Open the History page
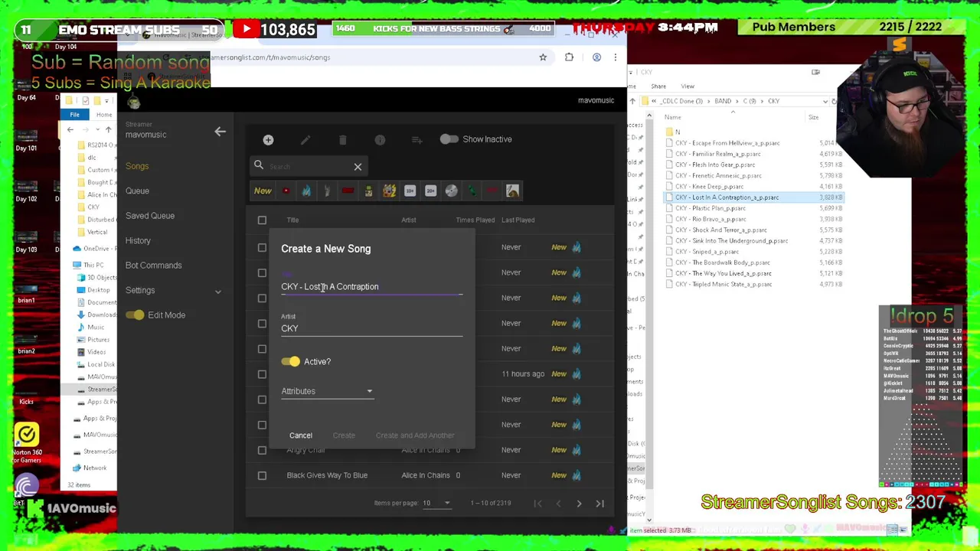This screenshot has height=551, width=980. (x=138, y=240)
